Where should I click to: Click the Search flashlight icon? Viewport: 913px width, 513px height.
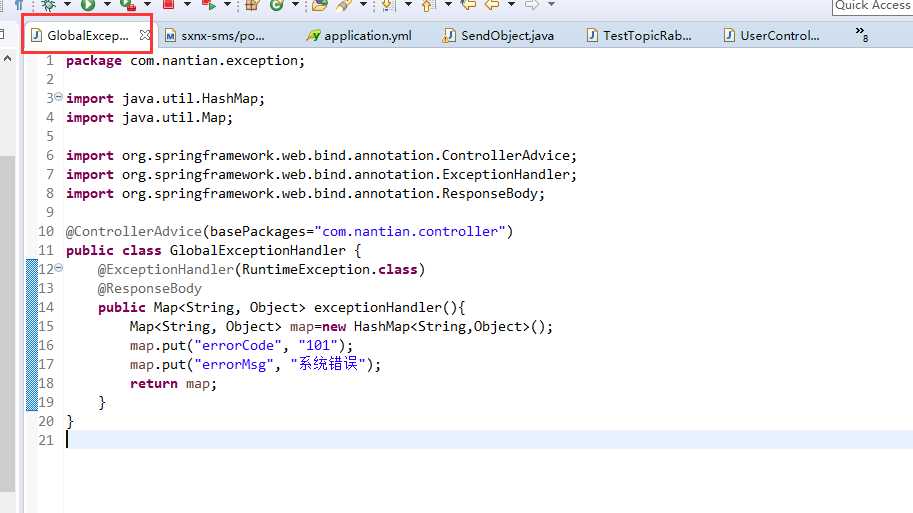pyautogui.click(x=344, y=5)
